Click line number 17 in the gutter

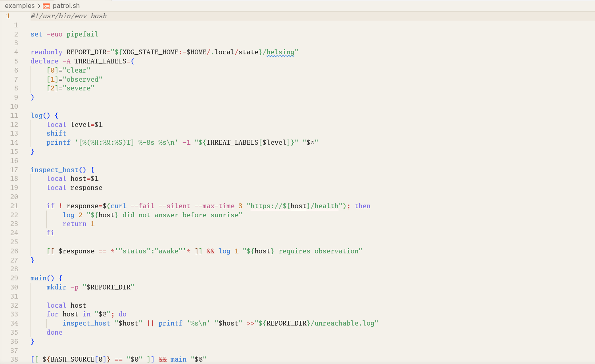pos(14,170)
